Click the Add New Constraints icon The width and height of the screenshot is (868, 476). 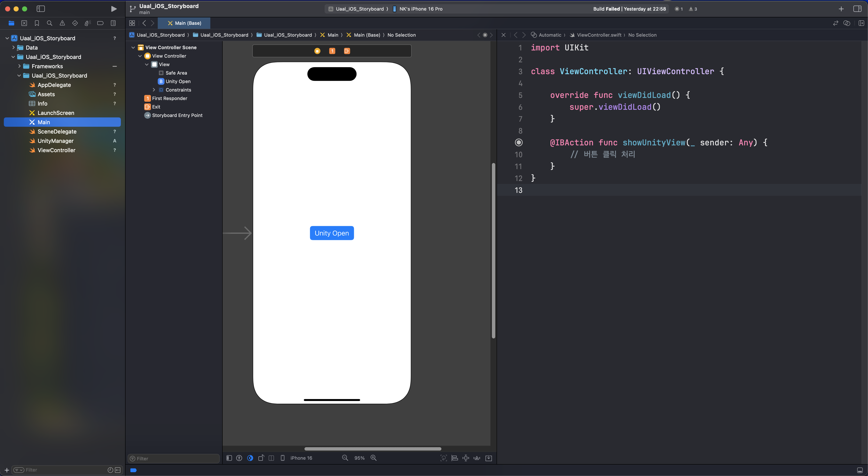(x=466, y=458)
